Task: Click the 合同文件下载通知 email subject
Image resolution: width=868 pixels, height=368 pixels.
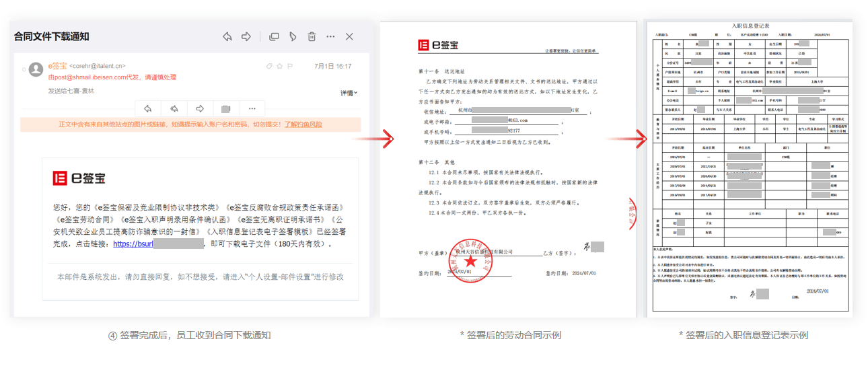Action: point(51,36)
